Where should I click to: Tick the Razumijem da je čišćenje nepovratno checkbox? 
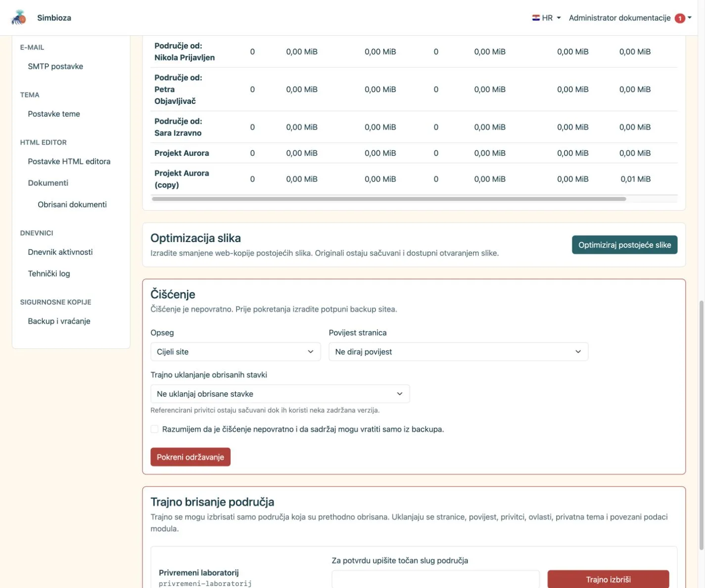tap(154, 429)
